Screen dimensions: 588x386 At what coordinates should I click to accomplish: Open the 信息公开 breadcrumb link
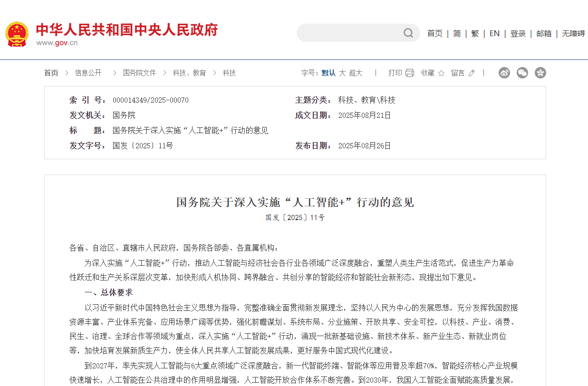(x=88, y=73)
